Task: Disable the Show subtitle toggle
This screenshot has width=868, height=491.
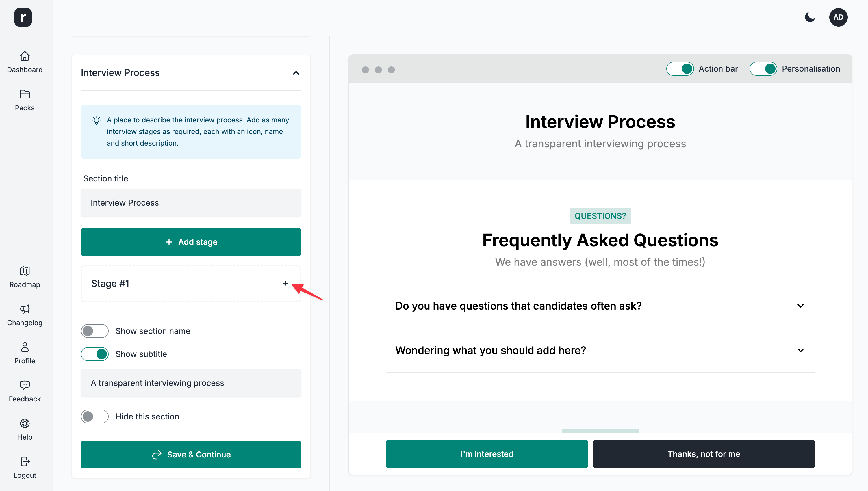Action: 94,354
